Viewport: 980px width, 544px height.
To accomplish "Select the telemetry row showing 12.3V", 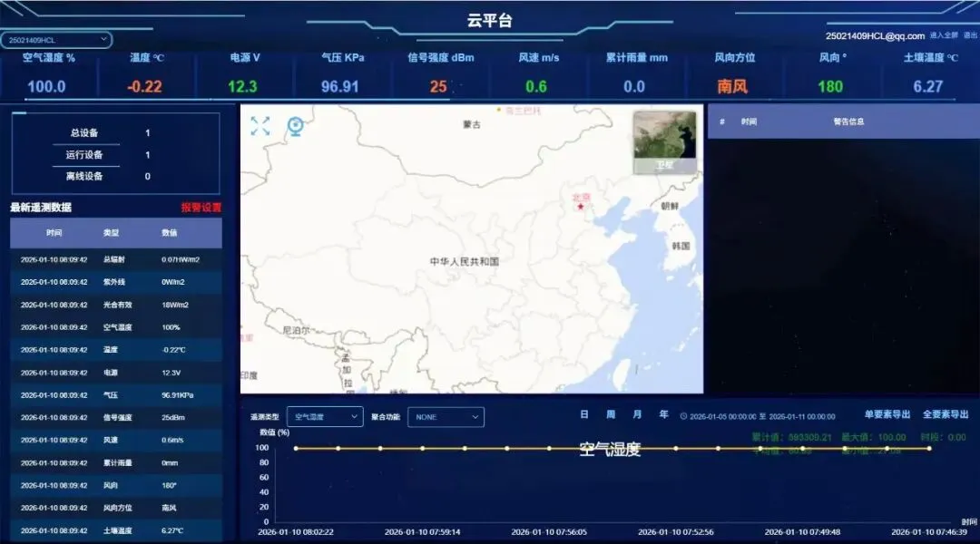I will coord(115,373).
